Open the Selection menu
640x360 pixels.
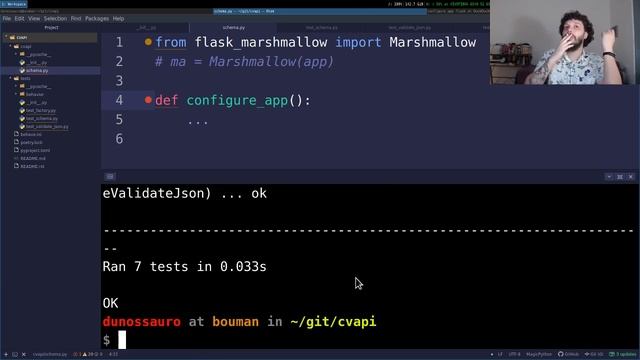55,19
